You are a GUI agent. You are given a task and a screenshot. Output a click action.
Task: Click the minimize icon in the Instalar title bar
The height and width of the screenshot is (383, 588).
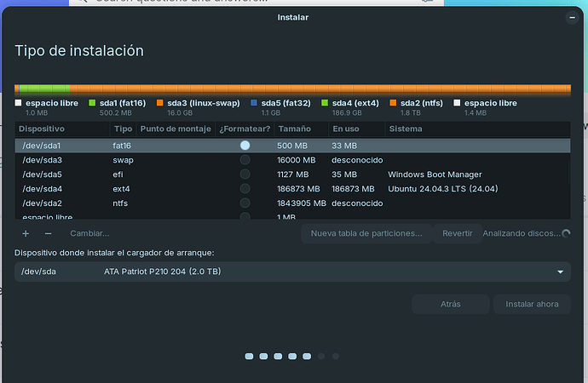(572, 17)
